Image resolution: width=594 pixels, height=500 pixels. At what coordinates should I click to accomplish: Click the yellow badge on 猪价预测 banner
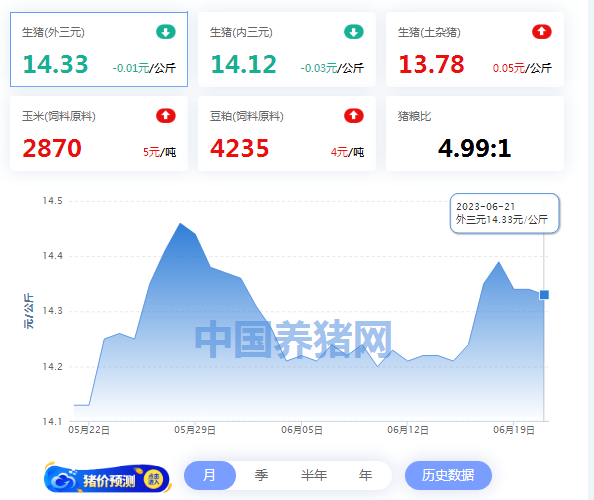tap(153, 479)
